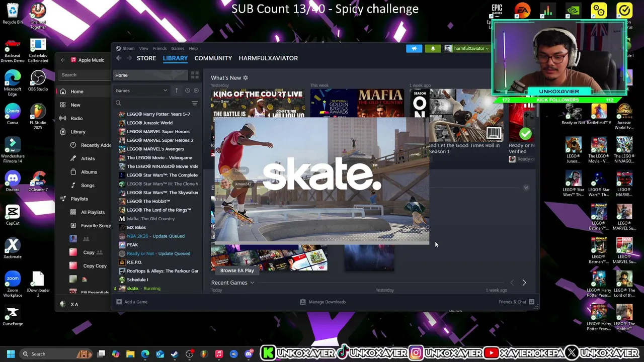
Task: Advance Recent Games shelf with right arrow
Action: click(524, 283)
